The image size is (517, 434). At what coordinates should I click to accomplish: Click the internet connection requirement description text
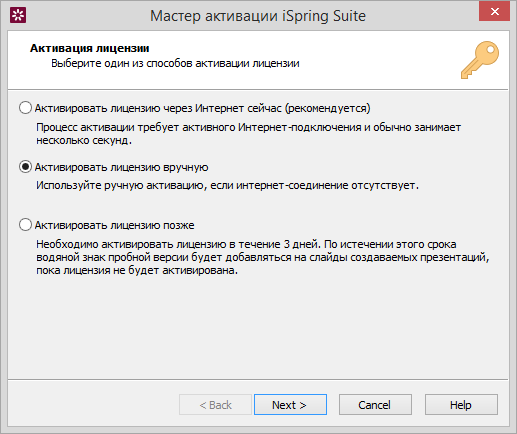click(248, 134)
